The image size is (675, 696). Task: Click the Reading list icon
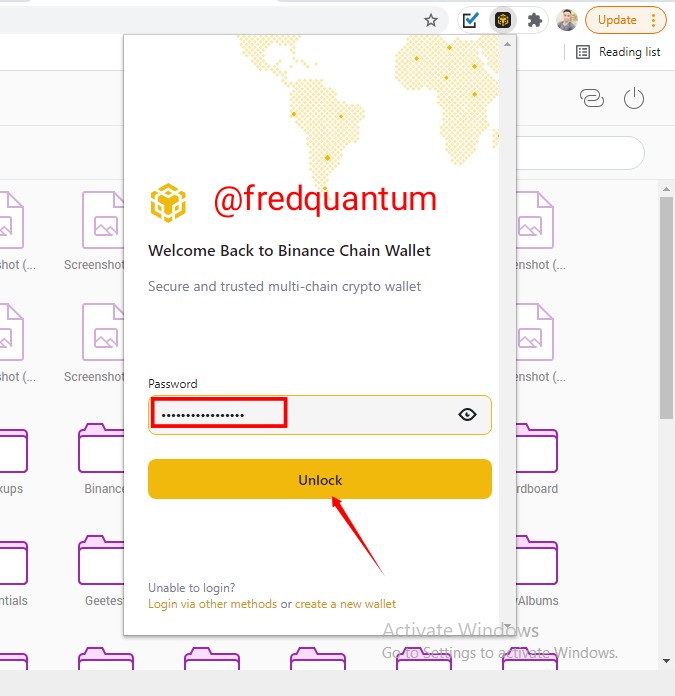coord(583,52)
